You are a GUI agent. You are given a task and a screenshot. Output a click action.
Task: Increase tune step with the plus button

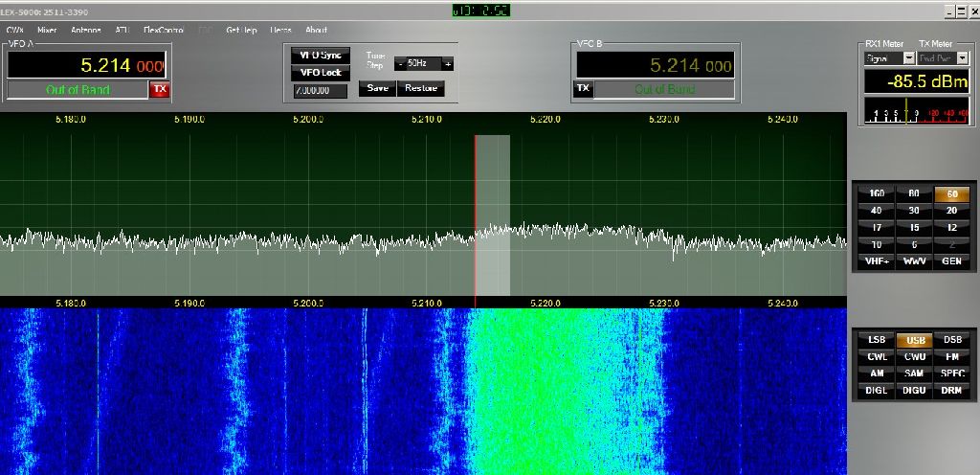447,63
